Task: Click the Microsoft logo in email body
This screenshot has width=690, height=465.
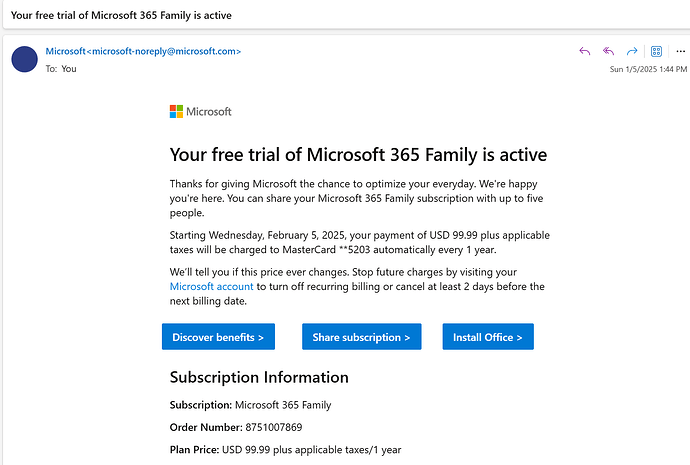Action: point(200,112)
